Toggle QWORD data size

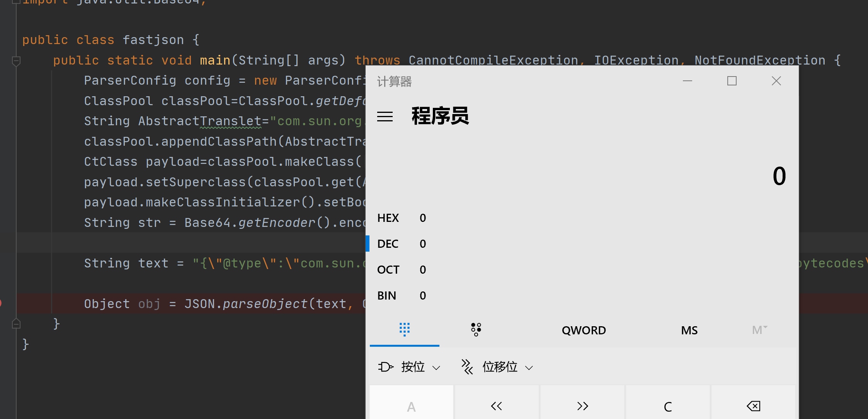(584, 330)
